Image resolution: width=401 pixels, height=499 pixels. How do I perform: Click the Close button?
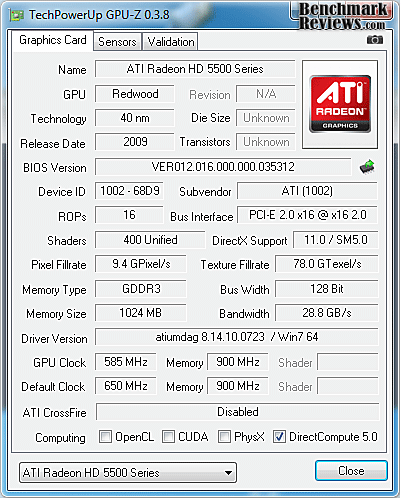(351, 471)
